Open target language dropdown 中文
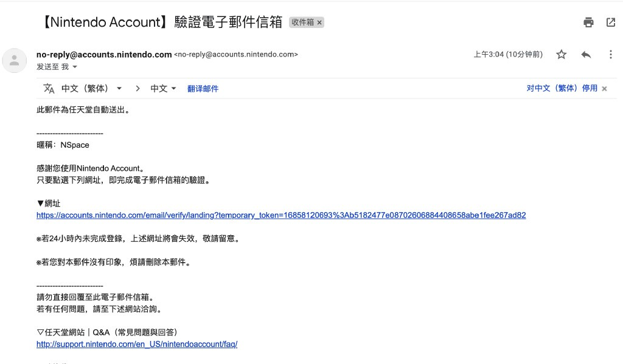The width and height of the screenshot is (623, 364). click(x=163, y=89)
